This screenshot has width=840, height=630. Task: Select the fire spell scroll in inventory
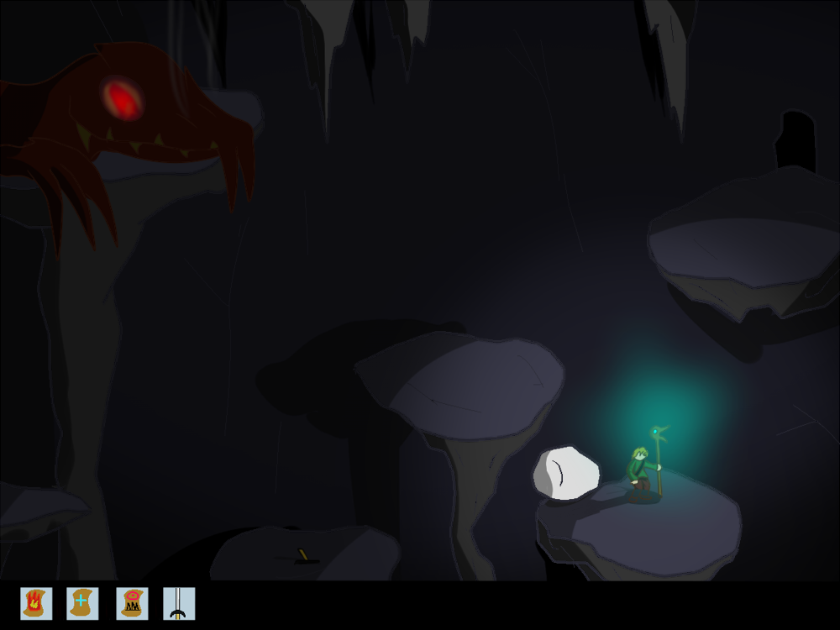point(36,603)
